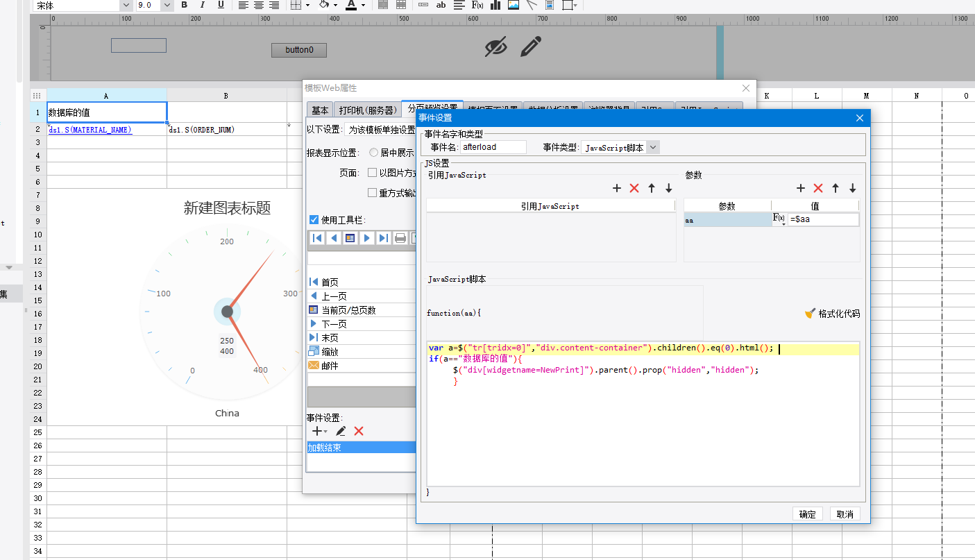The width and height of the screenshot is (975, 560).
Task: Add a parameter with plus icon
Action: [x=801, y=188]
